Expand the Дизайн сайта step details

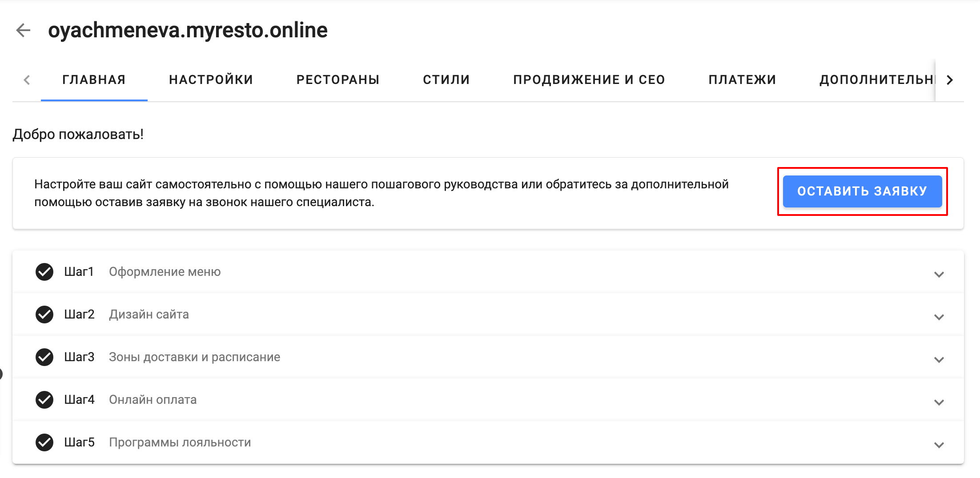tap(939, 317)
